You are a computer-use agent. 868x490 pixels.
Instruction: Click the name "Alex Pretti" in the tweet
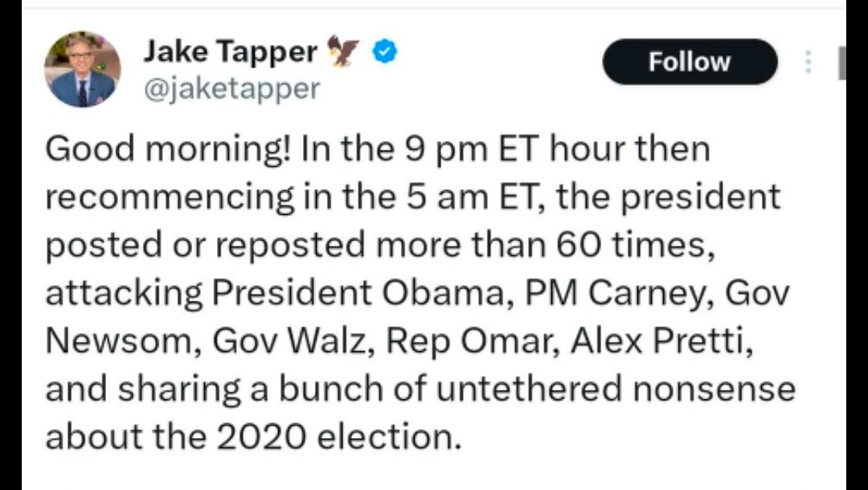click(x=658, y=341)
